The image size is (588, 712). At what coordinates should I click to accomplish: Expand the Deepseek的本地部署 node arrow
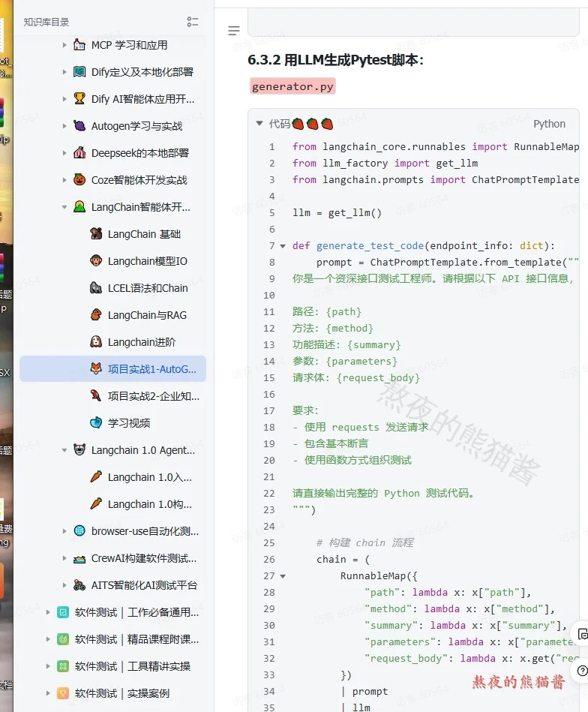64,152
